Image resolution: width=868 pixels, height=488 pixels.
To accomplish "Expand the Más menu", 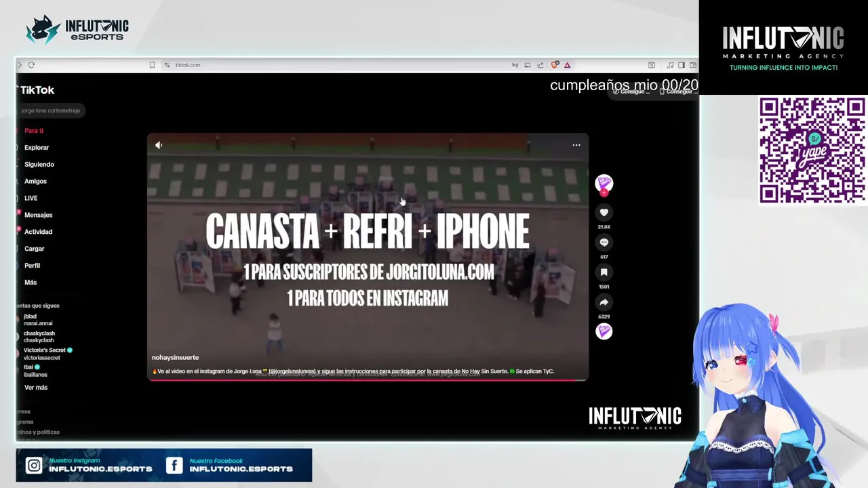I will [x=31, y=283].
